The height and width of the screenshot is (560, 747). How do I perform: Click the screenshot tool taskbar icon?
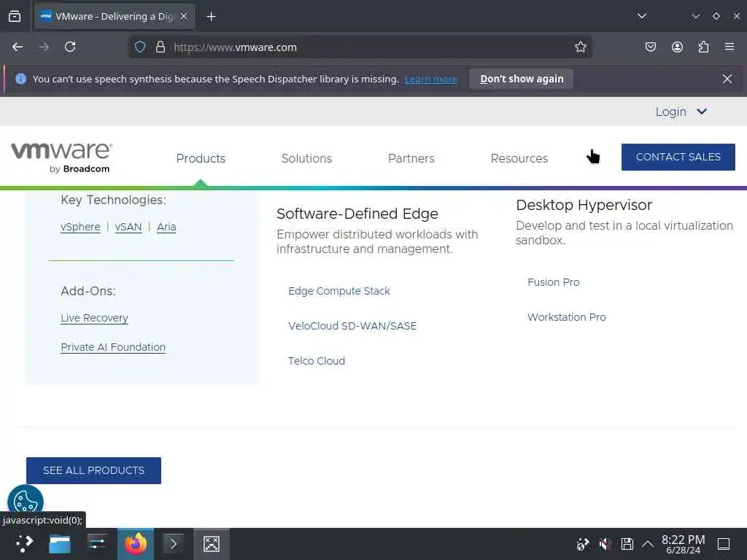click(x=212, y=544)
